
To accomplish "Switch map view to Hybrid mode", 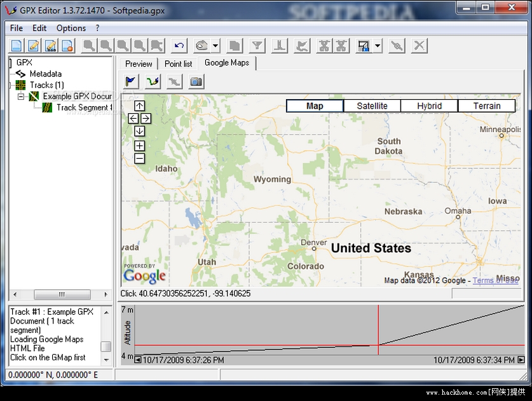I will [x=430, y=106].
